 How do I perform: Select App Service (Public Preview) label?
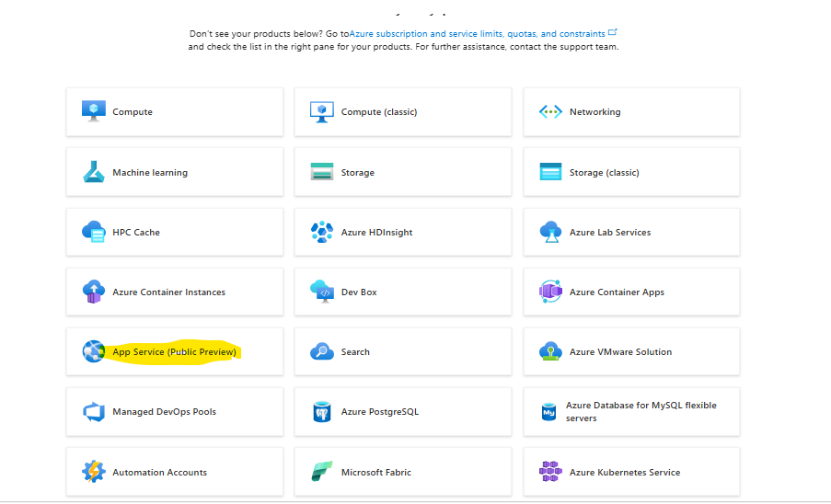click(x=174, y=352)
